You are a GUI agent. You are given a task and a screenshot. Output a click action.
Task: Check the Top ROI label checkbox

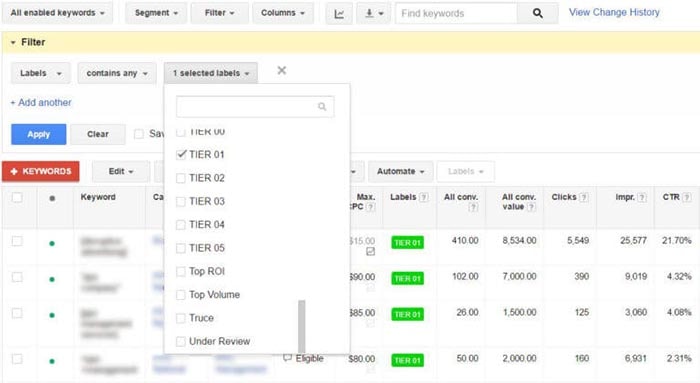tap(181, 271)
